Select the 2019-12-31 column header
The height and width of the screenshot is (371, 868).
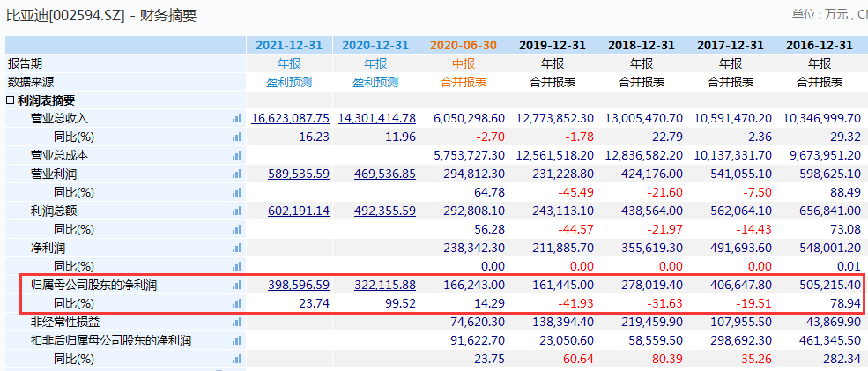coord(552,45)
